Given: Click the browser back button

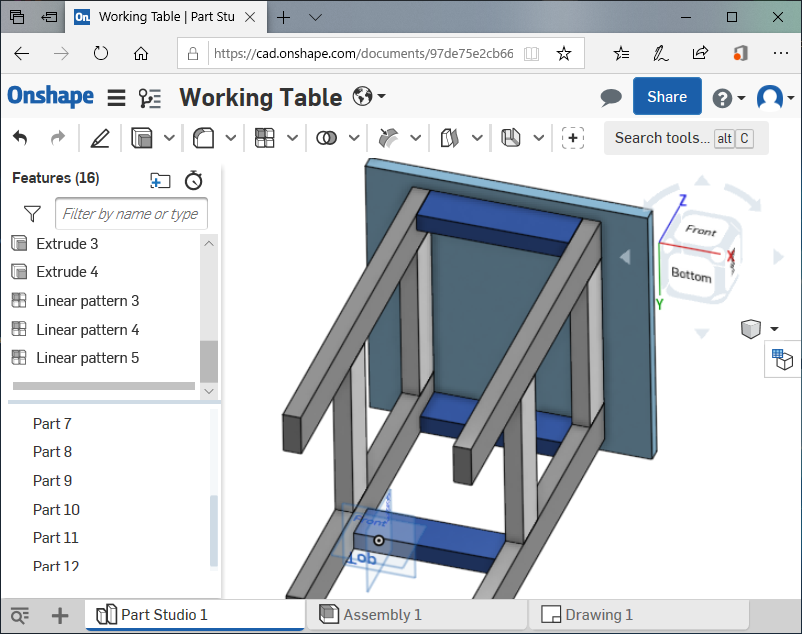Looking at the screenshot, I should [21, 53].
